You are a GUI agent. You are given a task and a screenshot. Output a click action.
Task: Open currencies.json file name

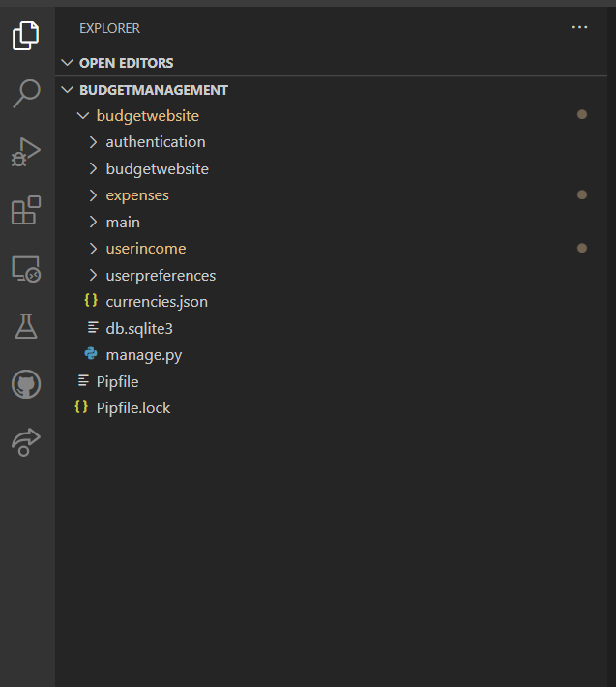[x=157, y=302]
